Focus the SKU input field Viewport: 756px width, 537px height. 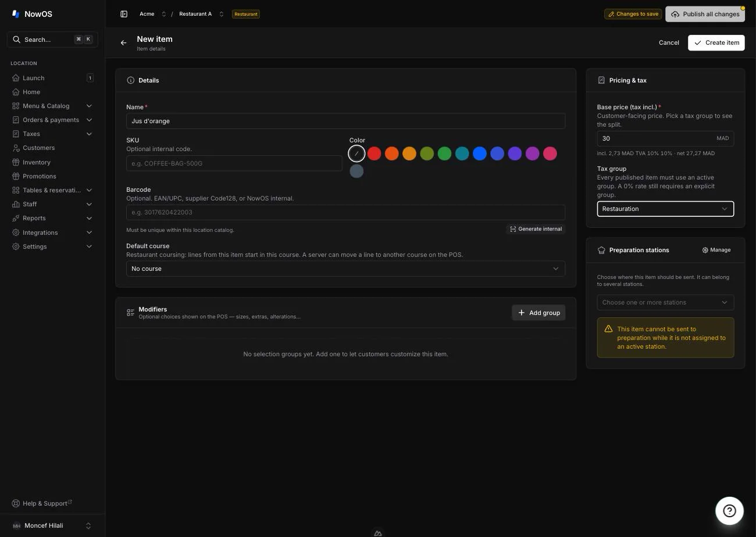[x=234, y=163]
